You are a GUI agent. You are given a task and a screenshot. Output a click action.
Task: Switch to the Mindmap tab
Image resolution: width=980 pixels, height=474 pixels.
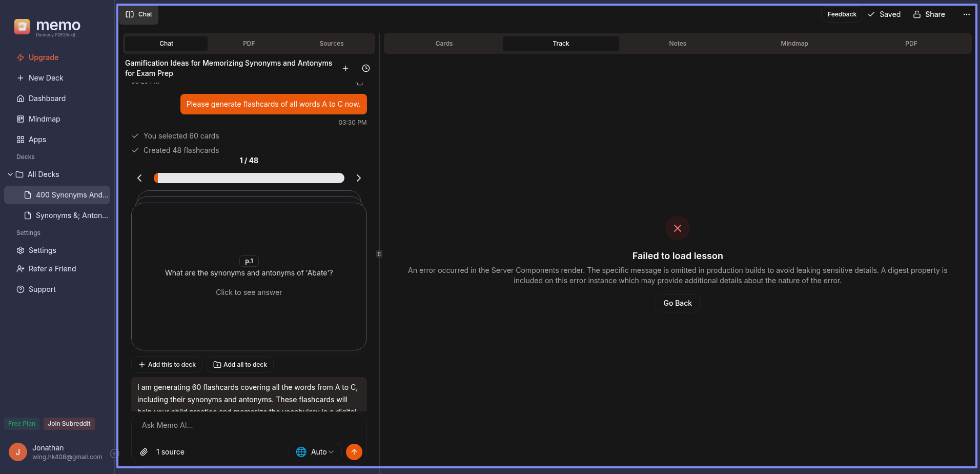click(x=794, y=44)
